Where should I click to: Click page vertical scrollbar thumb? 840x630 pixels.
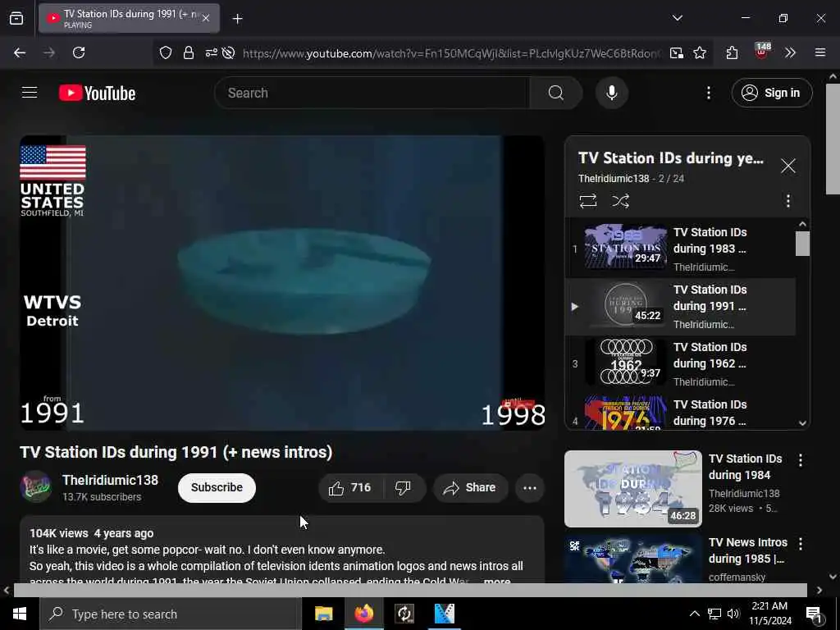coord(833,139)
